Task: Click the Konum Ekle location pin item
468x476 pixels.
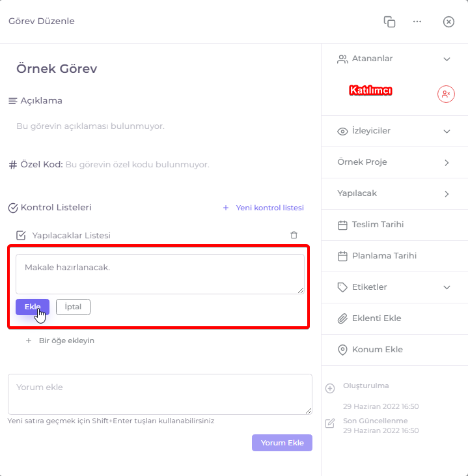Action: [394, 350]
